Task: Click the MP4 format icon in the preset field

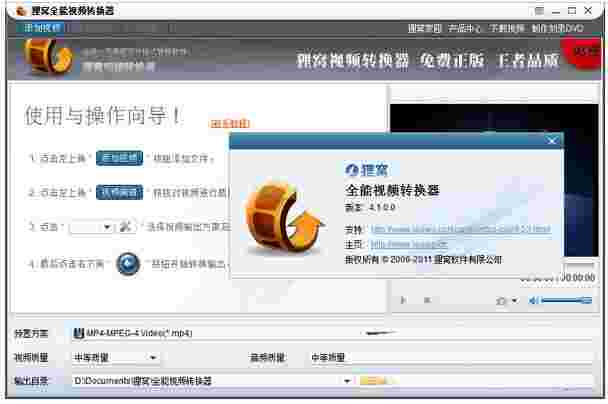Action: (x=79, y=333)
